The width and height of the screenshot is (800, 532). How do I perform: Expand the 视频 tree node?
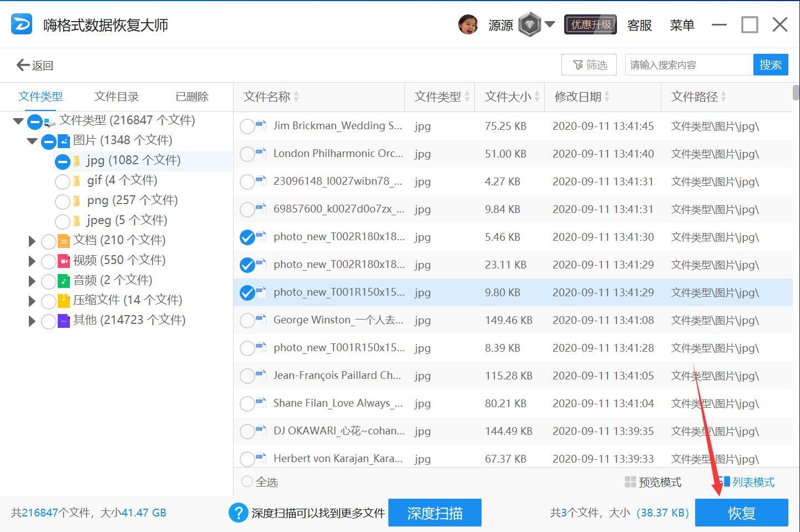32,261
